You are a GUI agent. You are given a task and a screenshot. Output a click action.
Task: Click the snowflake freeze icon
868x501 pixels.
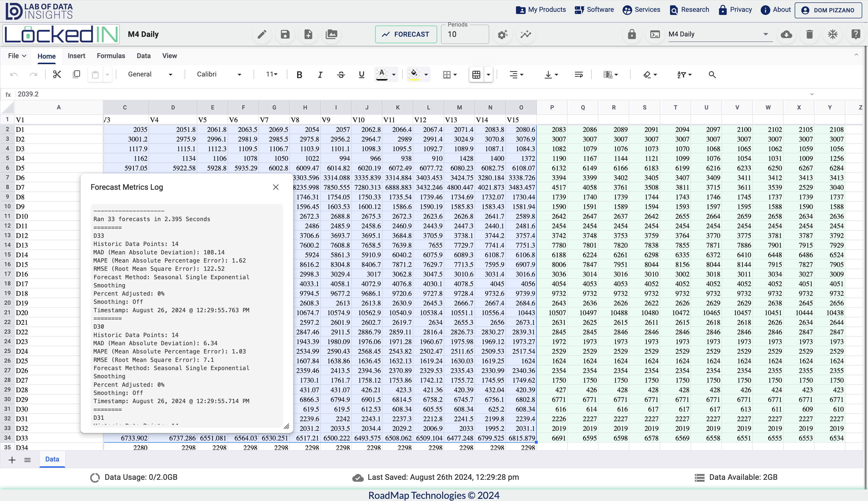pyautogui.click(x=833, y=34)
